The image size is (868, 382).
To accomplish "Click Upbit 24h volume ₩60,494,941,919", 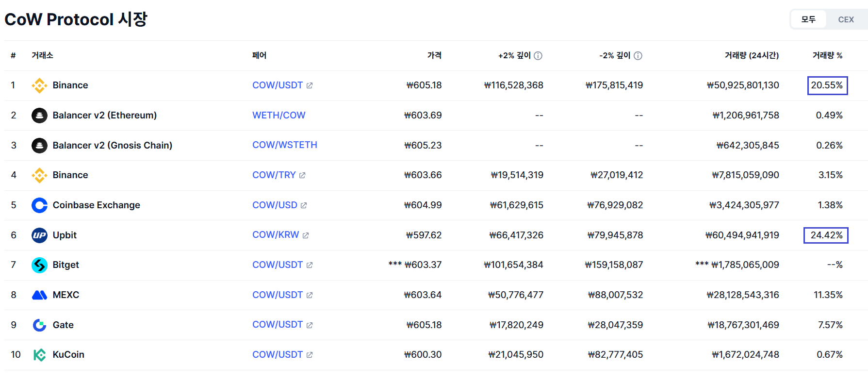I will click(742, 235).
